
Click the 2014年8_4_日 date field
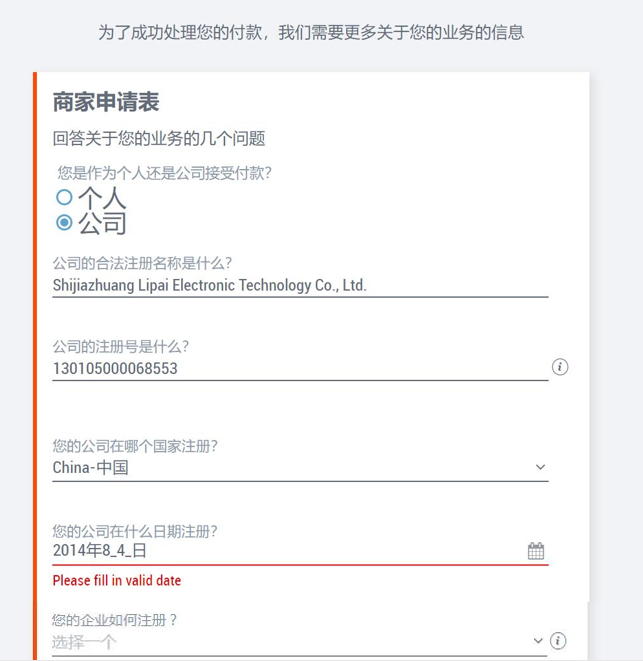click(300, 551)
